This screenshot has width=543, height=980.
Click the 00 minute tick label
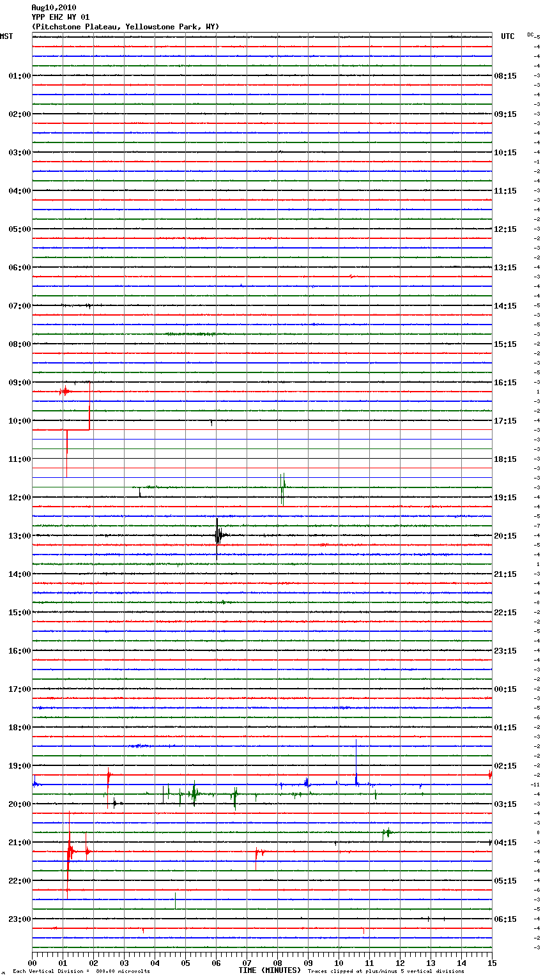32,963
